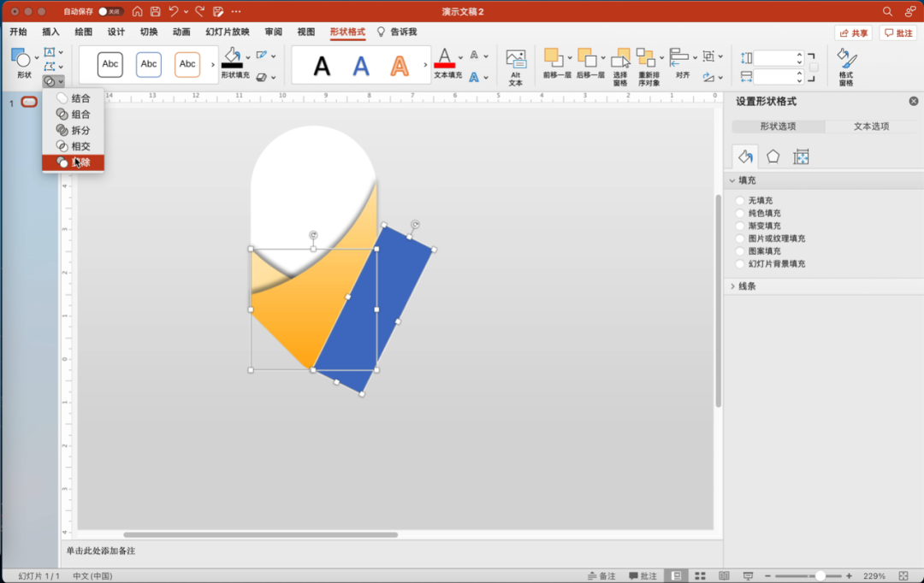Switch to Normal view in status bar
This screenshot has width=924, height=583.
click(x=676, y=575)
